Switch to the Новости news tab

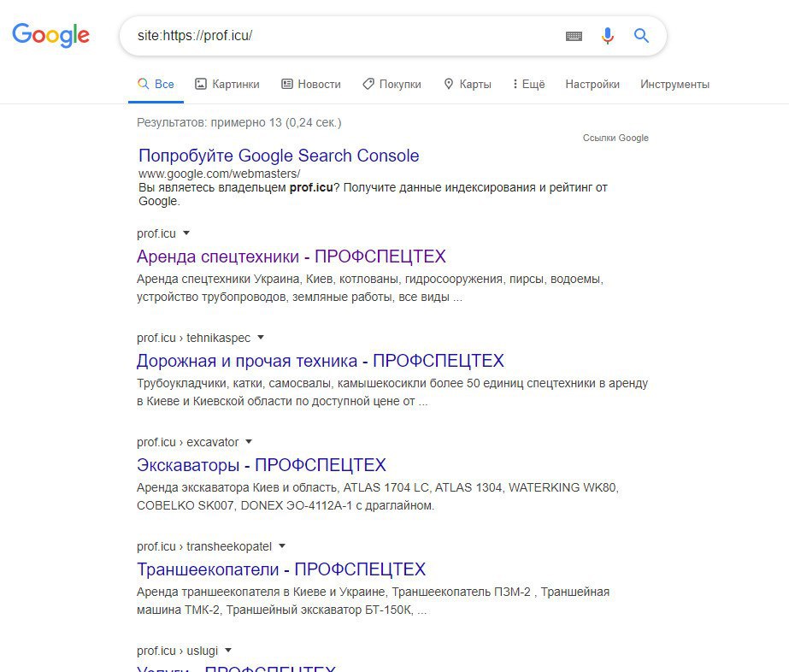click(x=311, y=84)
